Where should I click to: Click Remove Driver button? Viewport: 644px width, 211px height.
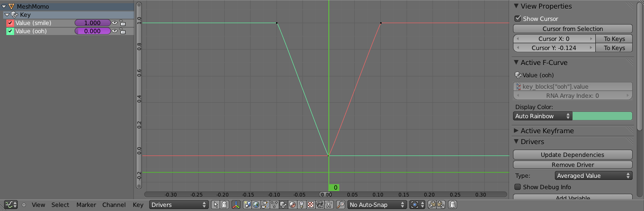click(x=573, y=165)
